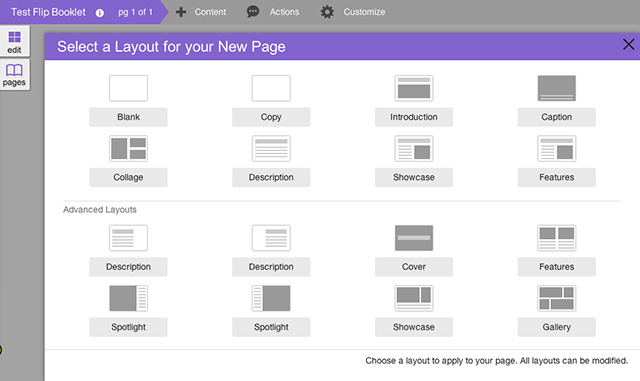Choose the advanced left-text Description thumbnail
The width and height of the screenshot is (640, 381).
point(128,238)
